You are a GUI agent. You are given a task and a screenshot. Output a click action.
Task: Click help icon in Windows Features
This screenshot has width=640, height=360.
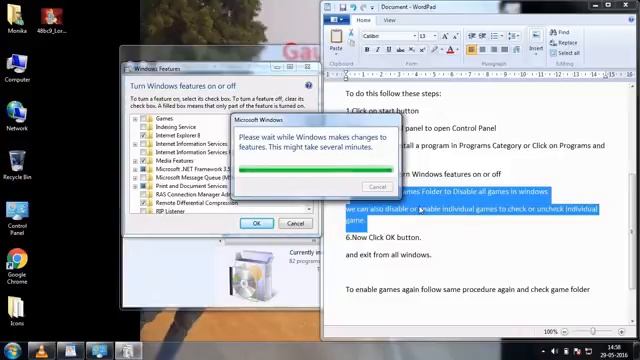[x=309, y=85]
